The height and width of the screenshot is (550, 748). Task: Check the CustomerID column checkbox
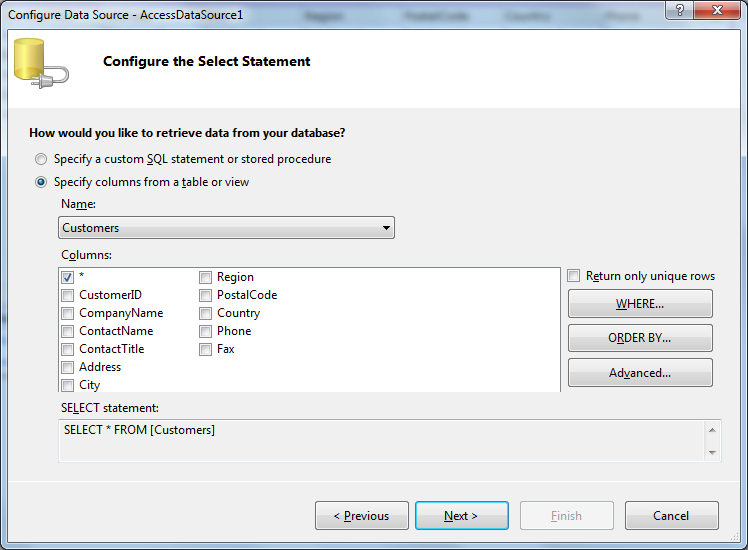click(x=67, y=295)
